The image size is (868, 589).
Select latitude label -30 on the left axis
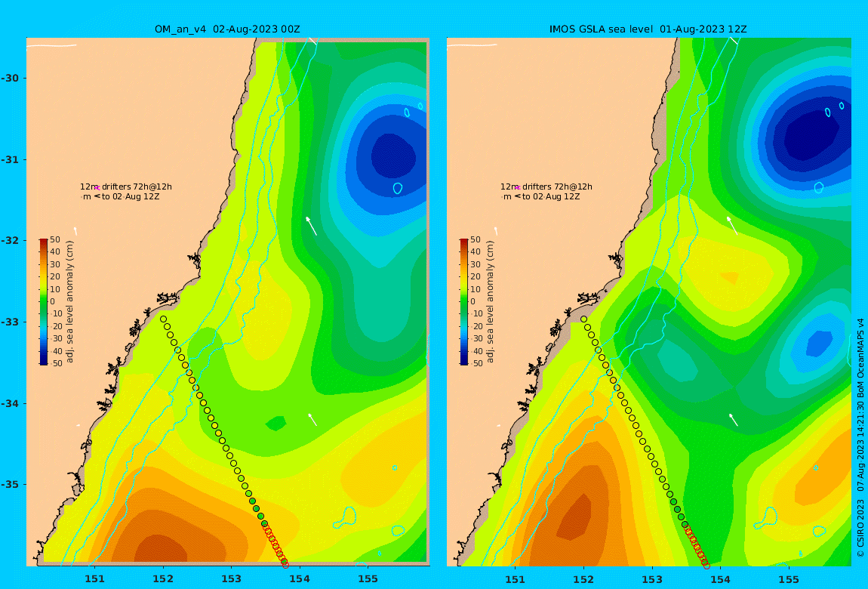[10, 78]
